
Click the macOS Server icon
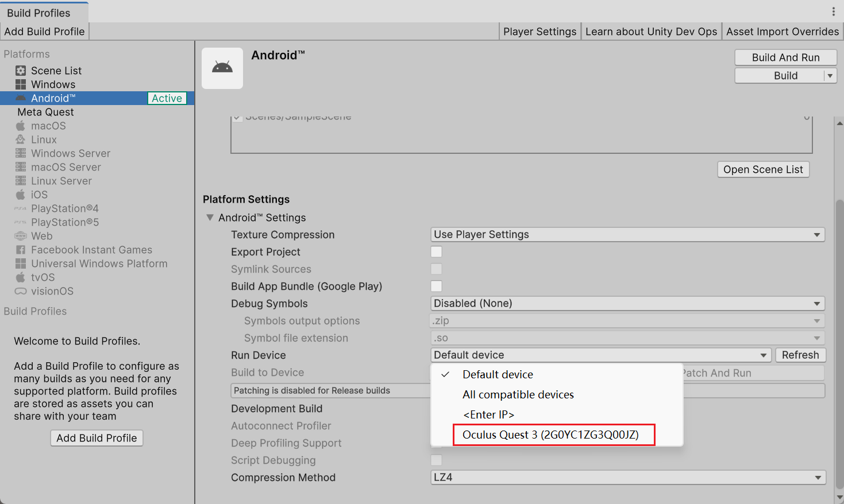tap(21, 167)
